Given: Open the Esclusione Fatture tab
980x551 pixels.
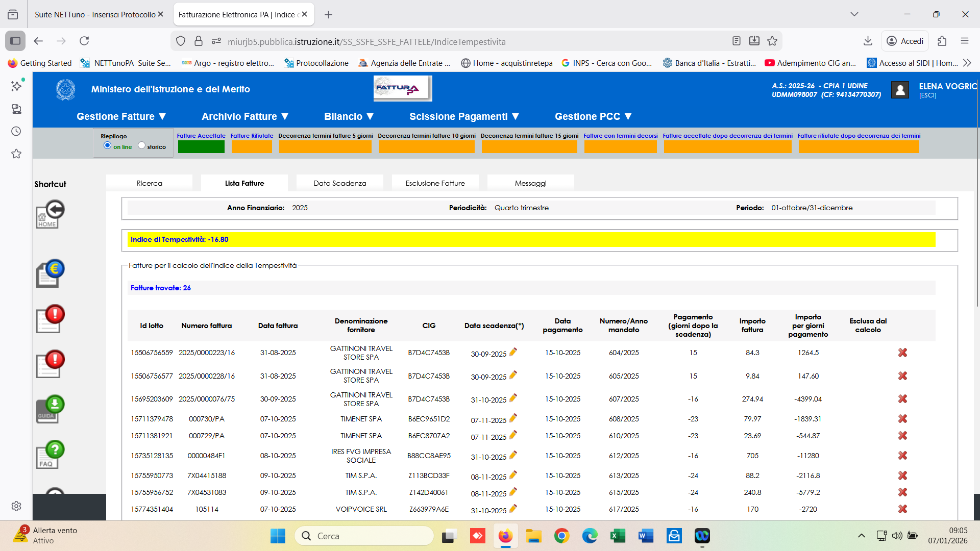Looking at the screenshot, I should 435,183.
